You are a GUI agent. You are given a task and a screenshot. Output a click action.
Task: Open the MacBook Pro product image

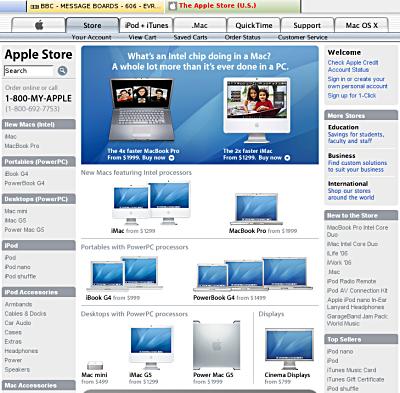pos(256,209)
